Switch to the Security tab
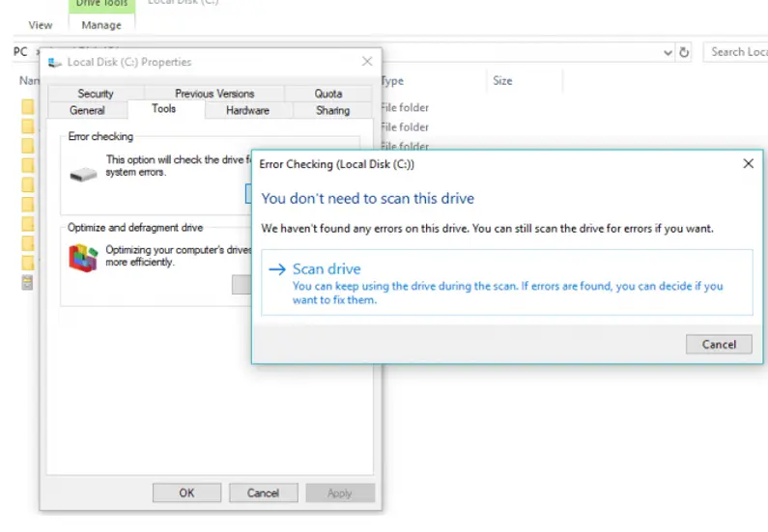 click(x=96, y=93)
